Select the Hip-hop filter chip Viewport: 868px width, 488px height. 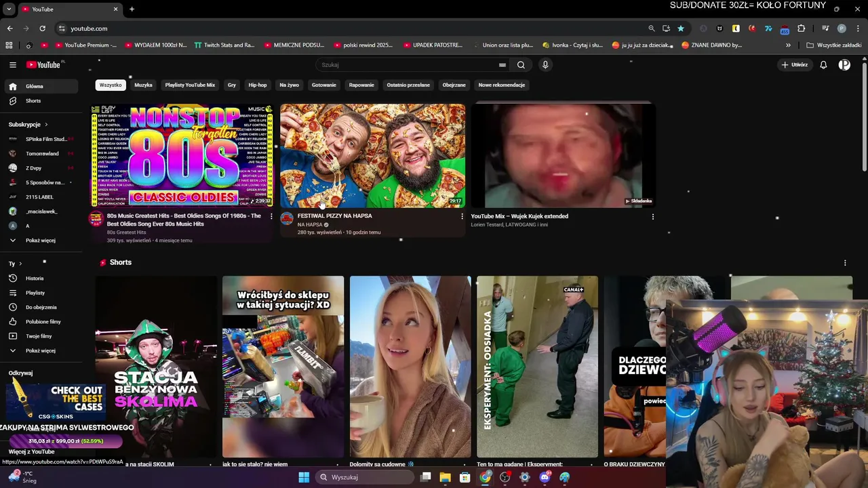(258, 85)
